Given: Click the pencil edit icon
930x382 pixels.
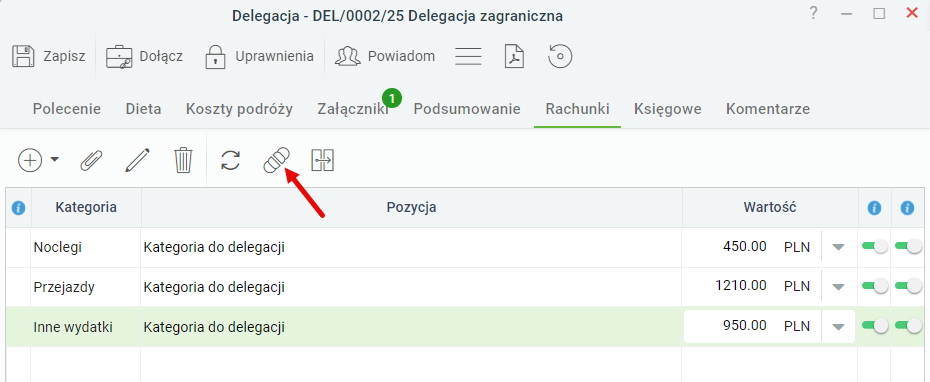Looking at the screenshot, I should [x=138, y=160].
